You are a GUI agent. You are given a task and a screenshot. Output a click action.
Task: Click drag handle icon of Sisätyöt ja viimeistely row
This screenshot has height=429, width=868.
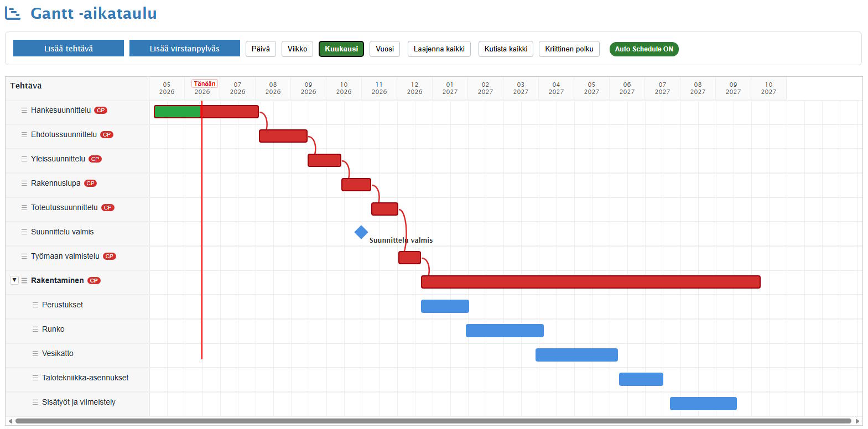coord(35,402)
